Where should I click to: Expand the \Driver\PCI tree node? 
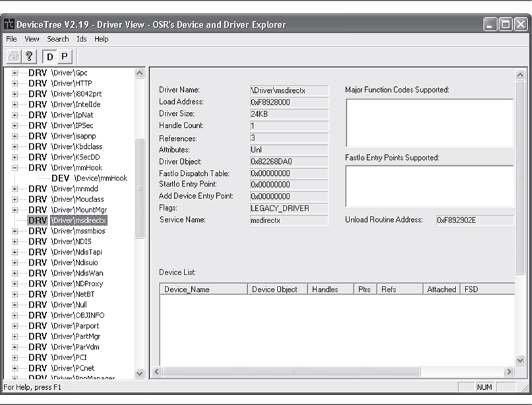point(15,358)
